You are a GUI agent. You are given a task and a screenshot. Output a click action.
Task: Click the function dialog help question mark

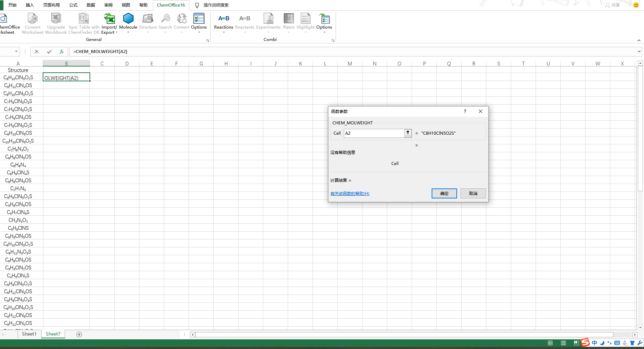click(465, 111)
